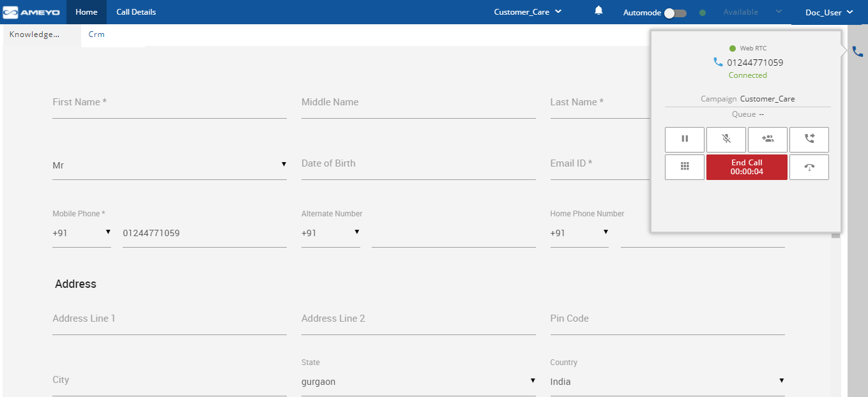Click the hang-up arrow icon beside End Call
This screenshot has height=397, width=868.
click(809, 167)
